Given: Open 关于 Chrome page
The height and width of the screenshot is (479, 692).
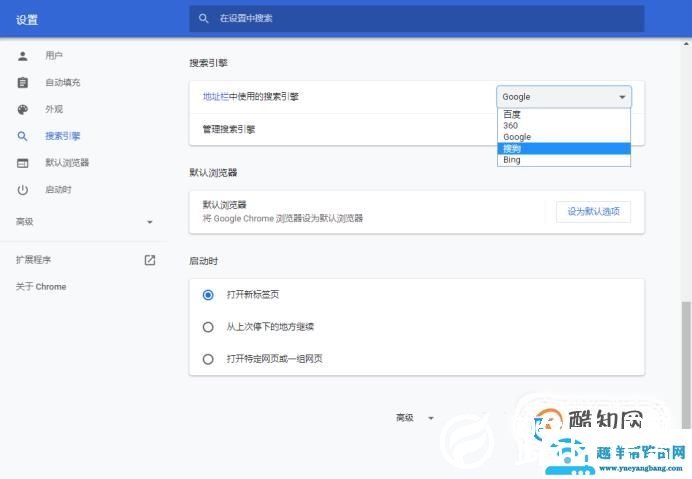Looking at the screenshot, I should (41, 287).
